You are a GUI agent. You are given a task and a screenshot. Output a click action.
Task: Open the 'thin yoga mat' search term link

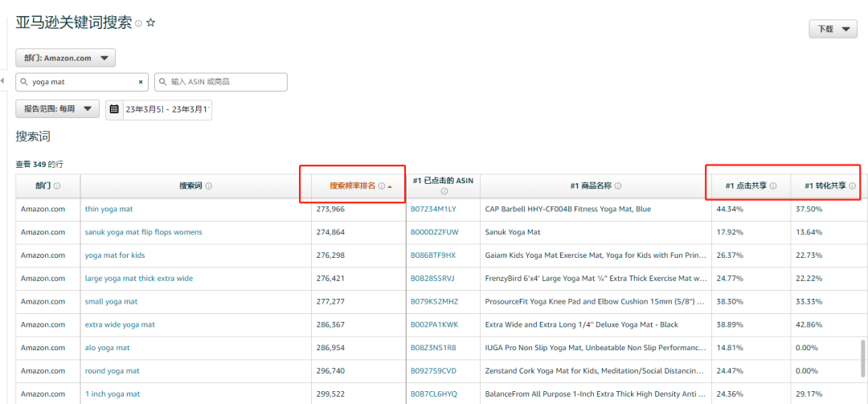[108, 209]
